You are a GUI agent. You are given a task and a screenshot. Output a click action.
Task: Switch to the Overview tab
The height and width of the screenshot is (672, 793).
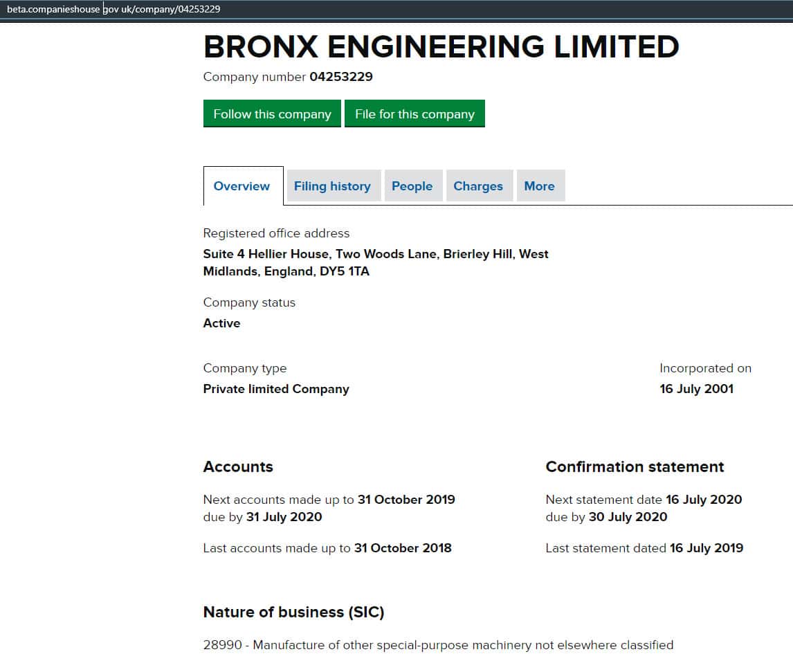coord(241,186)
